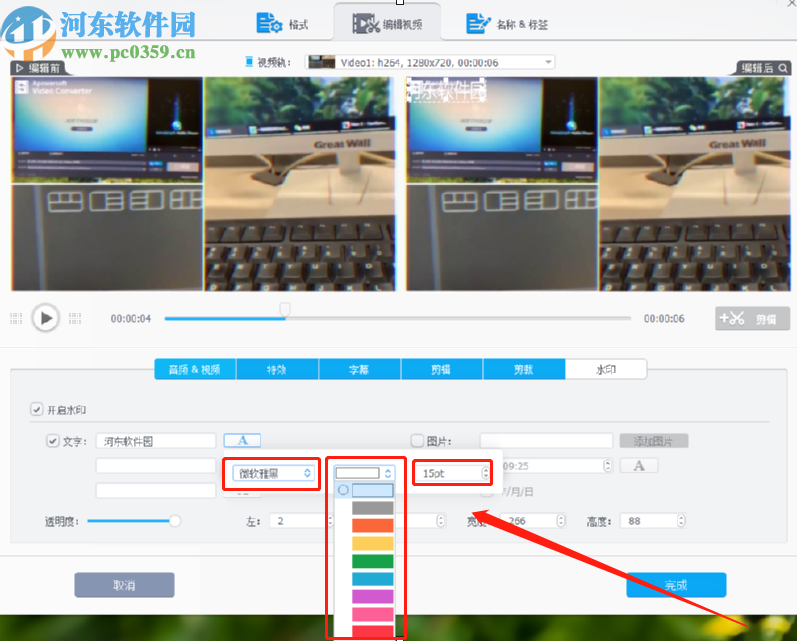Open the video track dropdown
Image resolution: width=797 pixels, height=641 pixels.
[430, 63]
